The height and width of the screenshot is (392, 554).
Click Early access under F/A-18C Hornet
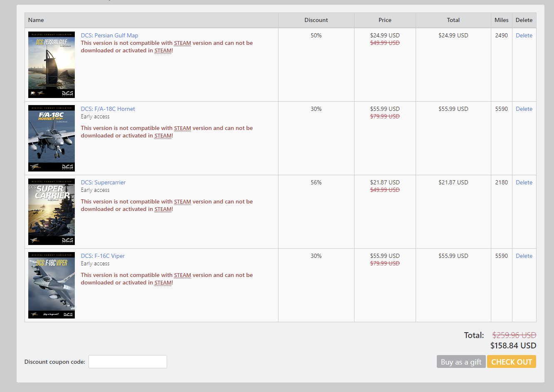click(95, 116)
